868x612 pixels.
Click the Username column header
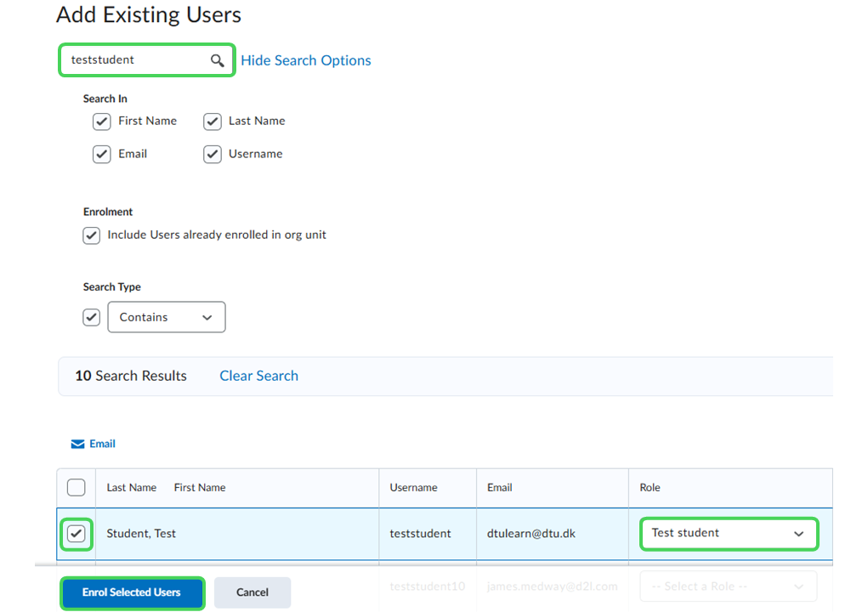[x=413, y=488]
